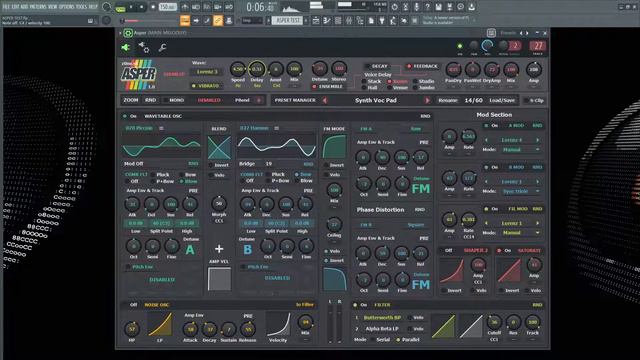Click the Rename button
Image resolution: width=640 pixels, height=360 pixels.
tap(448, 100)
